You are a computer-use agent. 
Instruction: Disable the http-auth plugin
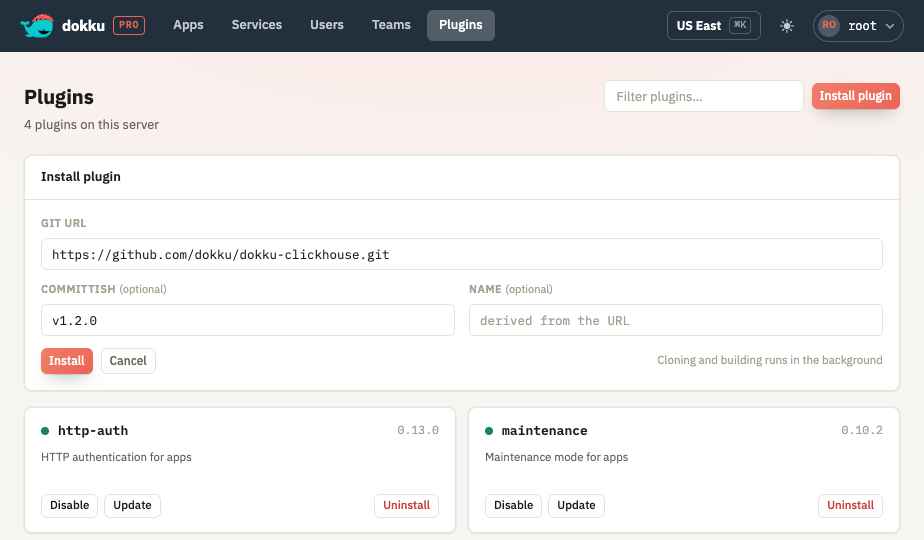pos(70,505)
